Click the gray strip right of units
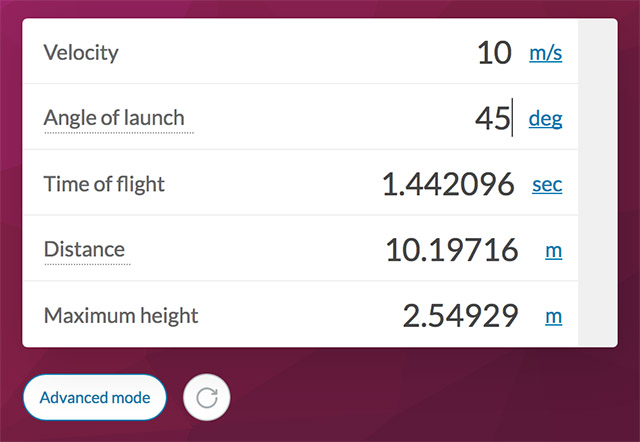640x442 pixels. coord(598,182)
